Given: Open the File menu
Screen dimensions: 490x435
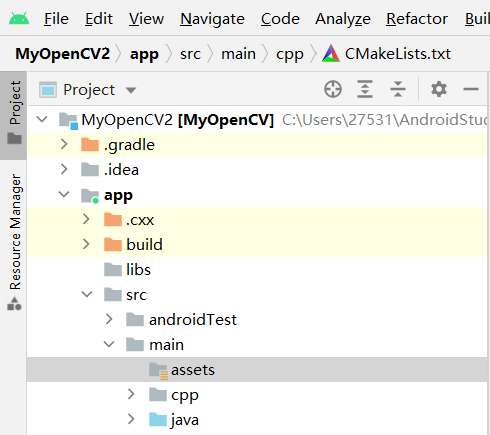Looking at the screenshot, I should pos(56,19).
